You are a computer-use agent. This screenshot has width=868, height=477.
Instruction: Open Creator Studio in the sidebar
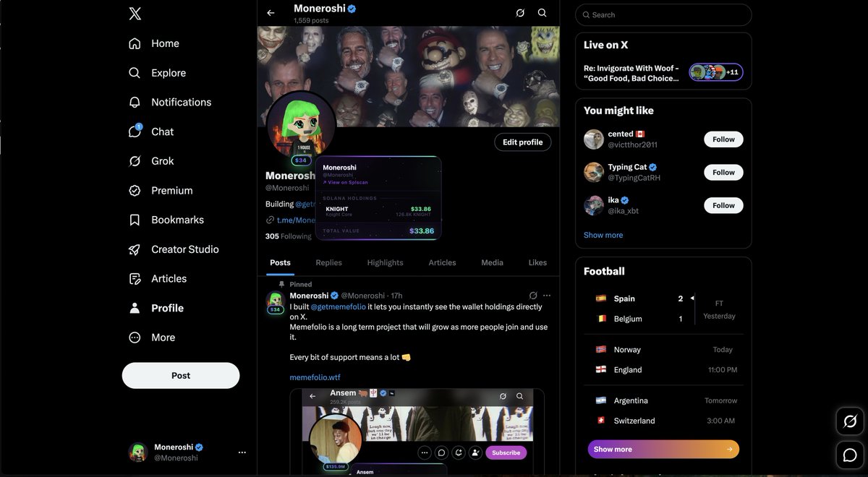tap(174, 249)
